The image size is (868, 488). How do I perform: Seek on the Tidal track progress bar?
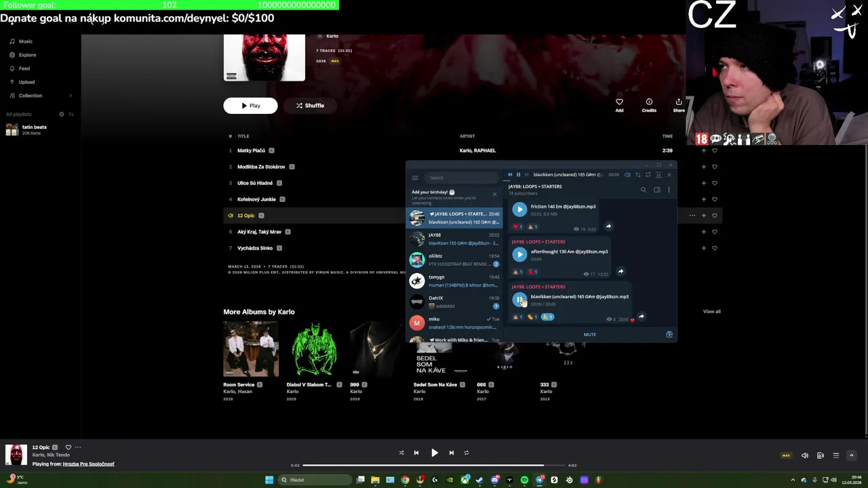pos(433,465)
